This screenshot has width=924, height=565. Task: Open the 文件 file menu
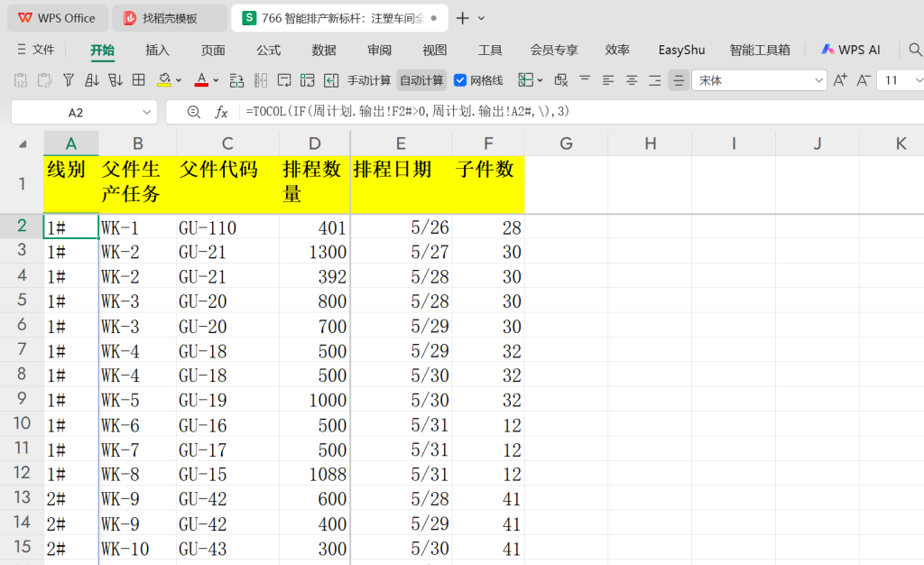click(x=36, y=50)
